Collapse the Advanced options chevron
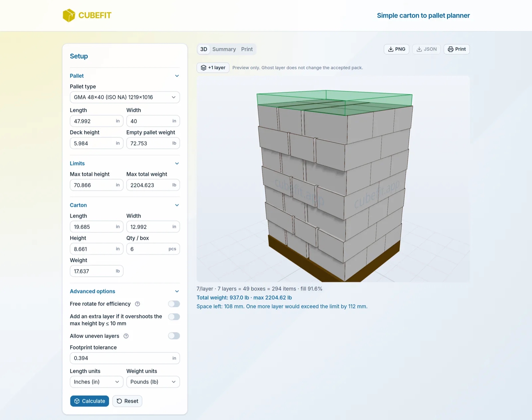This screenshot has height=420, width=532. [x=177, y=291]
